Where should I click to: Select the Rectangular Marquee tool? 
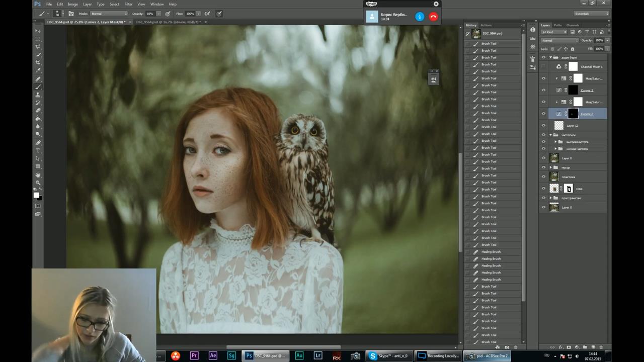coord(38,39)
